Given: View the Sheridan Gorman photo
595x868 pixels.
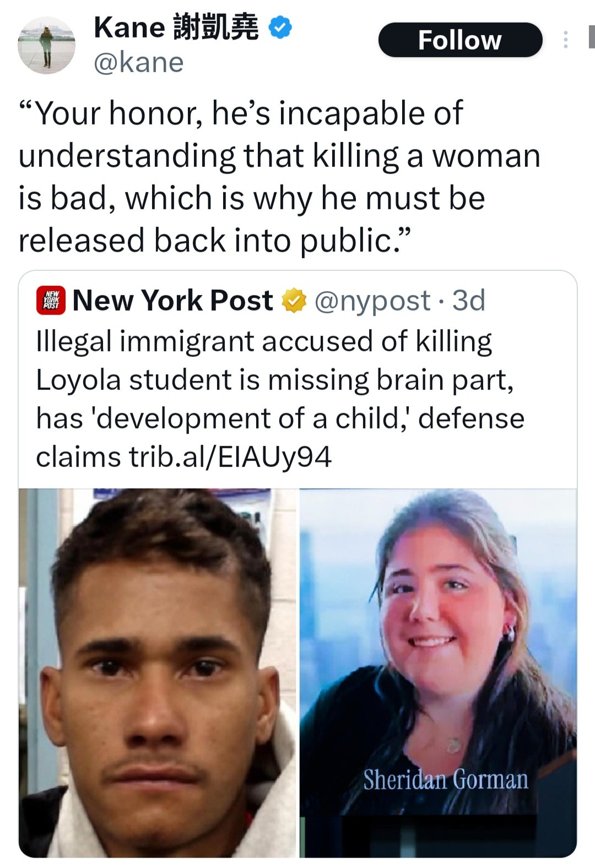Looking at the screenshot, I should click(438, 672).
